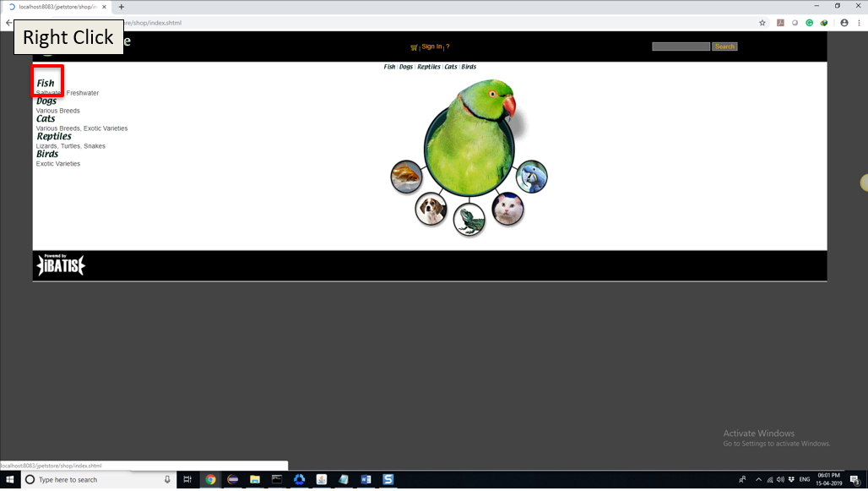868x491 pixels.
Task: Click the iBATIS logo in footer
Action: (x=61, y=265)
